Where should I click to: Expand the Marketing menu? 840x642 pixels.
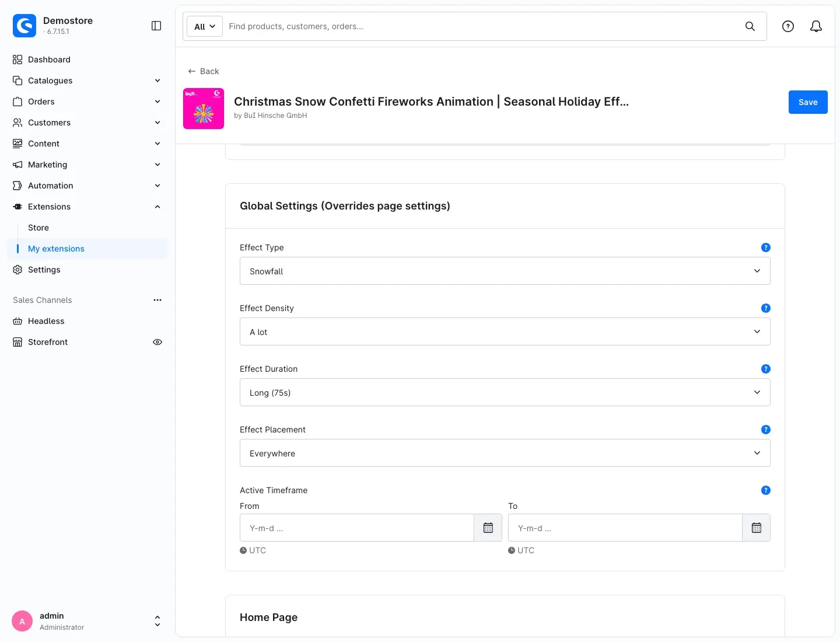tap(87, 165)
